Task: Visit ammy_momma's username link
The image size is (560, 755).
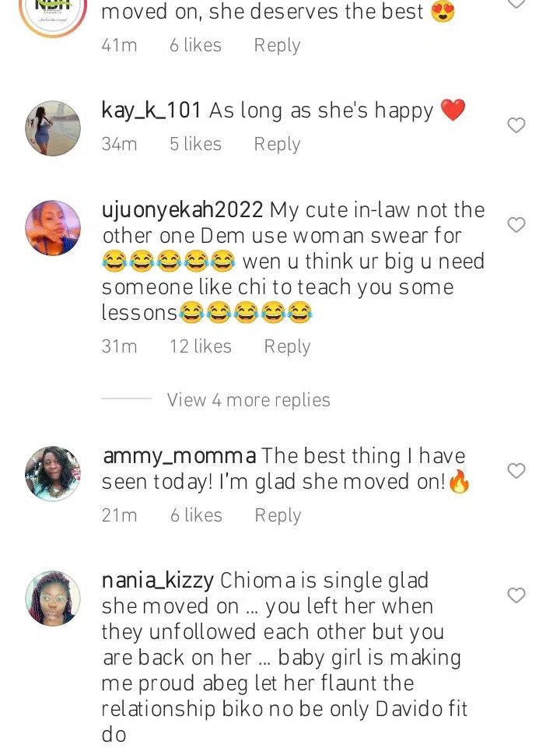Action: pyautogui.click(x=179, y=456)
